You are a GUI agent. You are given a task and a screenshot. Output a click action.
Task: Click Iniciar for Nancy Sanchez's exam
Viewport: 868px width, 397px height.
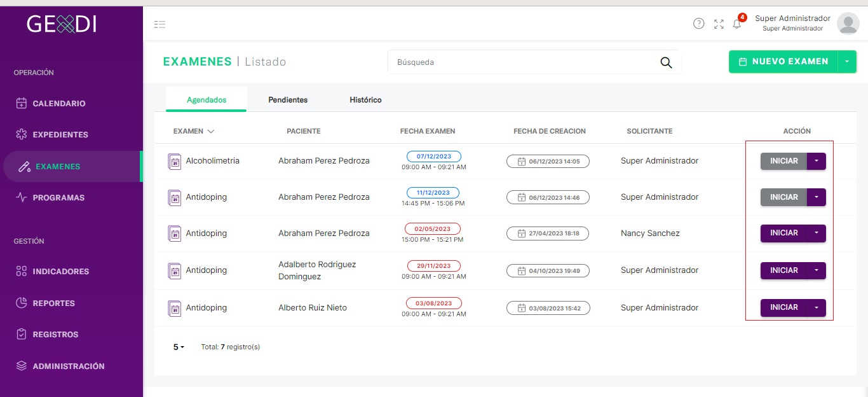[x=783, y=233]
